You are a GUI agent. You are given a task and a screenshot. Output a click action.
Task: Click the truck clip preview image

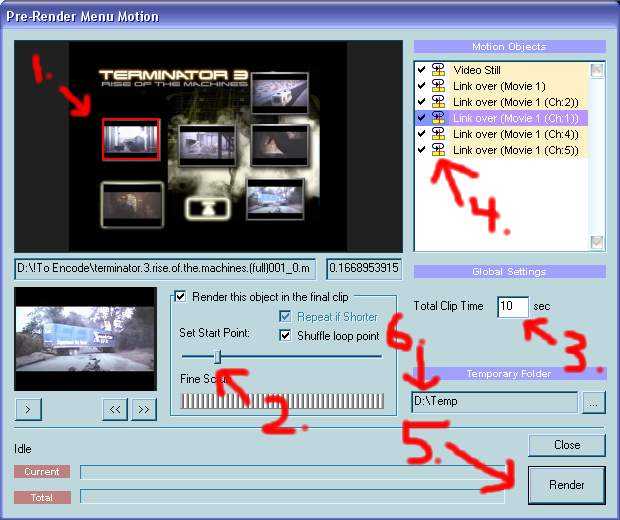click(85, 339)
